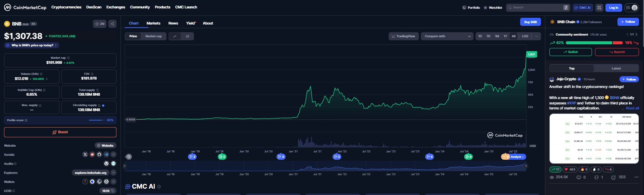Open post more options ellipsis
The width and height of the screenshot is (644, 195).
pos(636,177)
